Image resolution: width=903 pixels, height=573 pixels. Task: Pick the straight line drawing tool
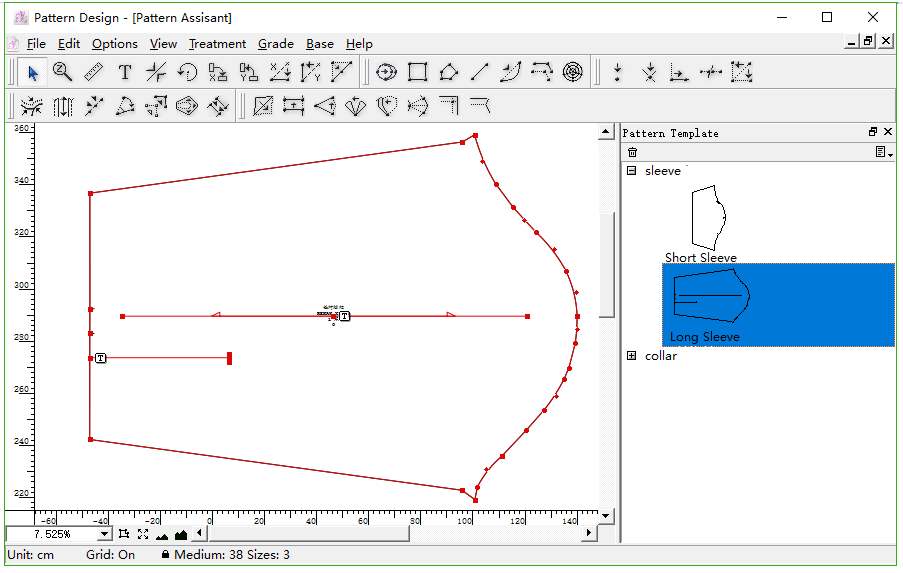coord(480,72)
